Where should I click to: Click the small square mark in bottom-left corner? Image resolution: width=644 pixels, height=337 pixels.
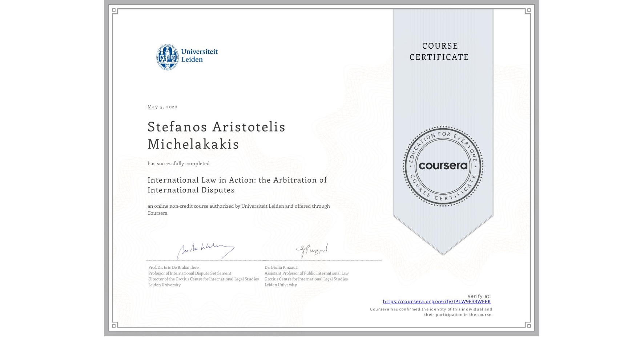[115, 326]
